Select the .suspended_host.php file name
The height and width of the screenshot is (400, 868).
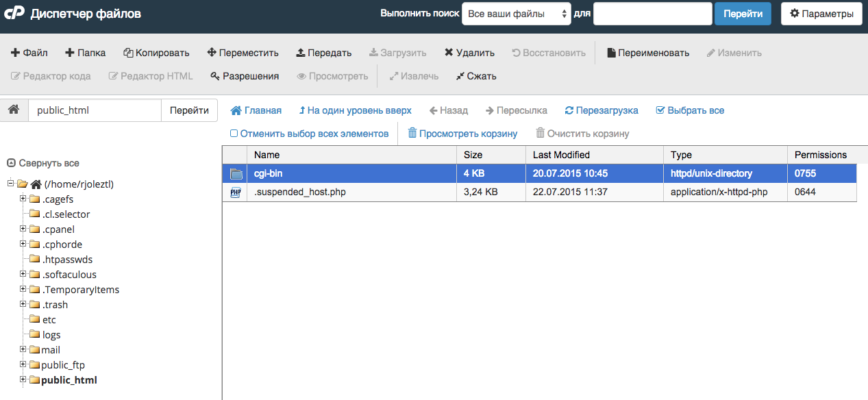(300, 192)
